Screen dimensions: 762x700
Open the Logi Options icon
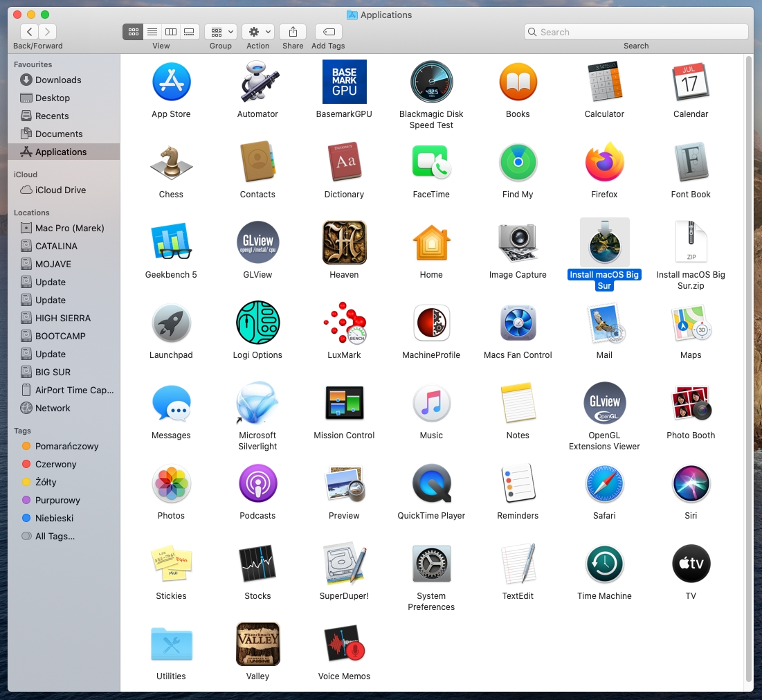pos(257,323)
